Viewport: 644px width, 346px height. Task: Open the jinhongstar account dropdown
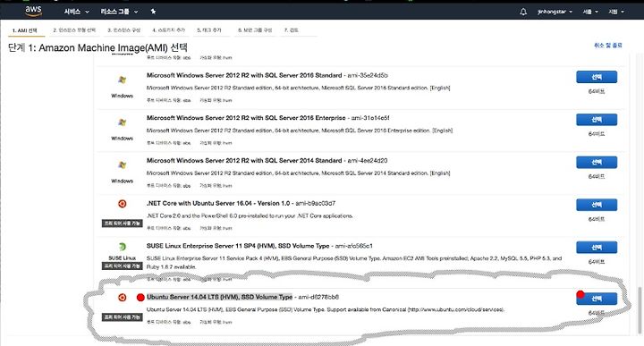[x=555, y=12]
